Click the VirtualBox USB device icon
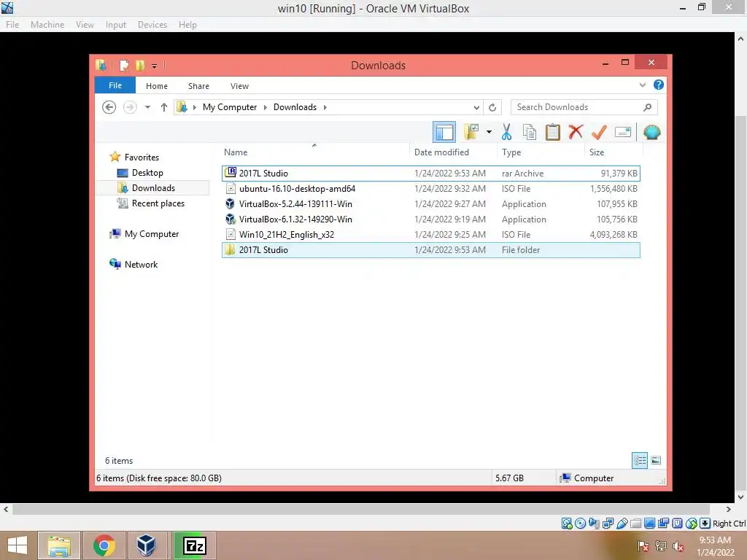This screenshot has height=560, width=747. coord(622,524)
